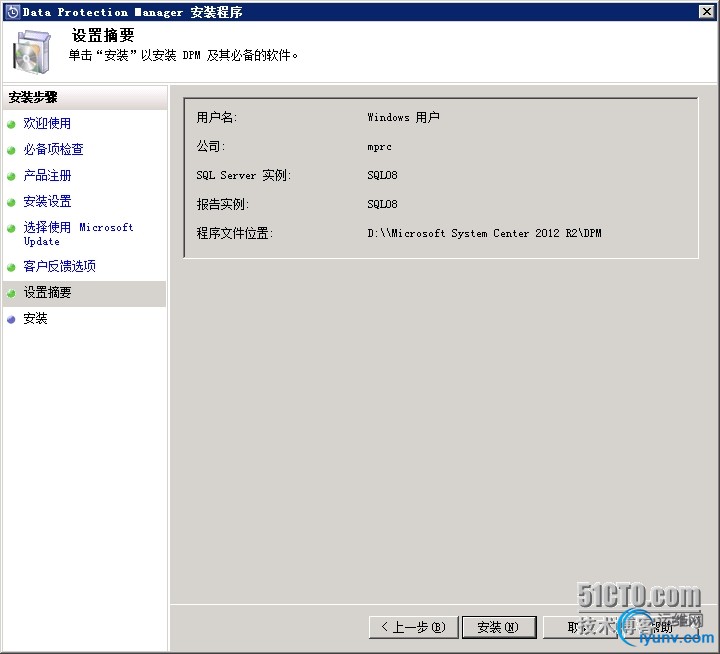Click the green bullet beside 欢迎使用
The height and width of the screenshot is (654, 720).
click(11, 124)
